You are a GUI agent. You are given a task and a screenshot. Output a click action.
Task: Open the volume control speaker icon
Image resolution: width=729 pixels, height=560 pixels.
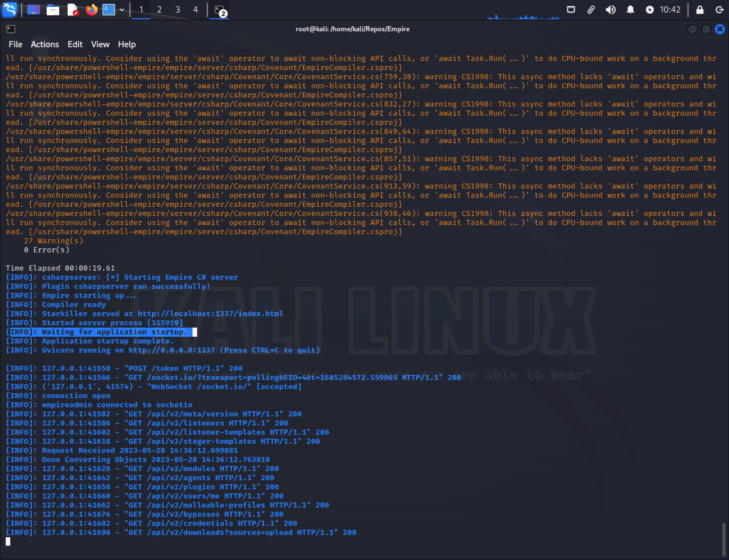coord(611,10)
